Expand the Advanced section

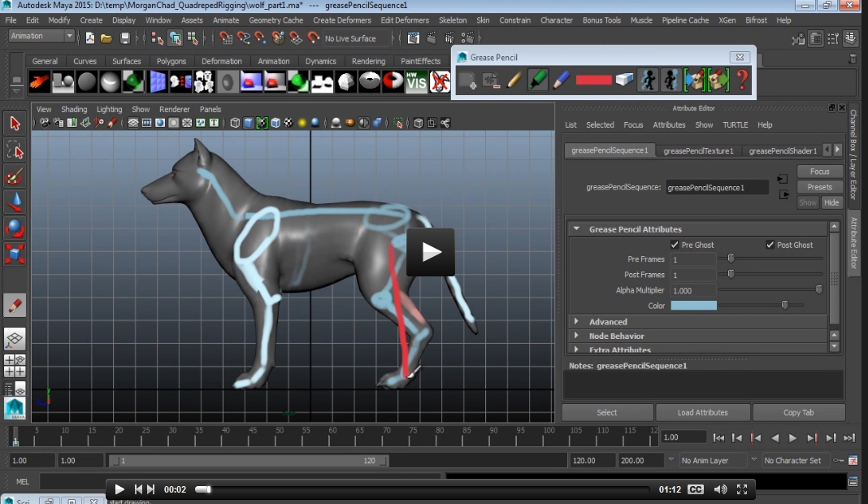(x=576, y=321)
